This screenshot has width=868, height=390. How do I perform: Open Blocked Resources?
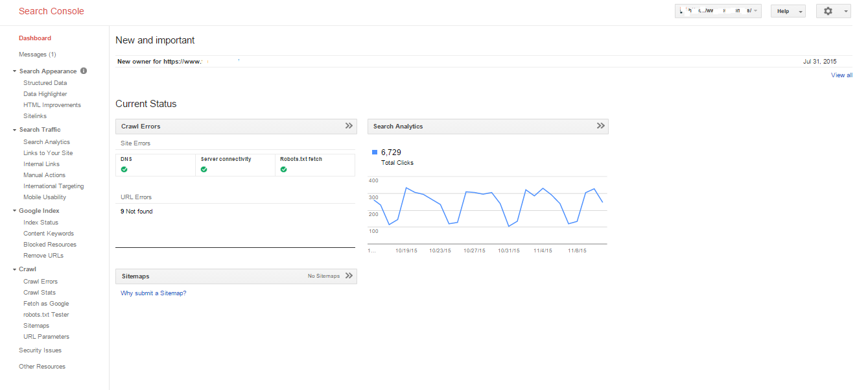(50, 245)
